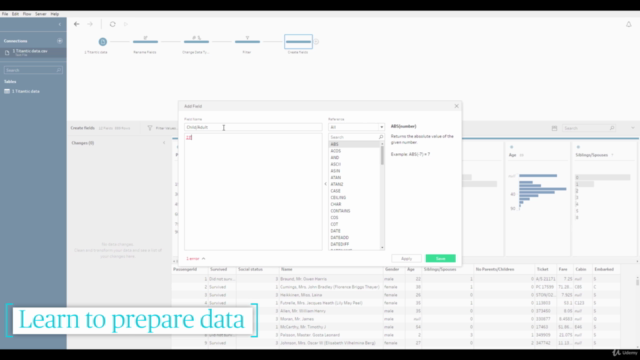
Task: Collapse the Connections pane with the chevron
Action: 60,24
